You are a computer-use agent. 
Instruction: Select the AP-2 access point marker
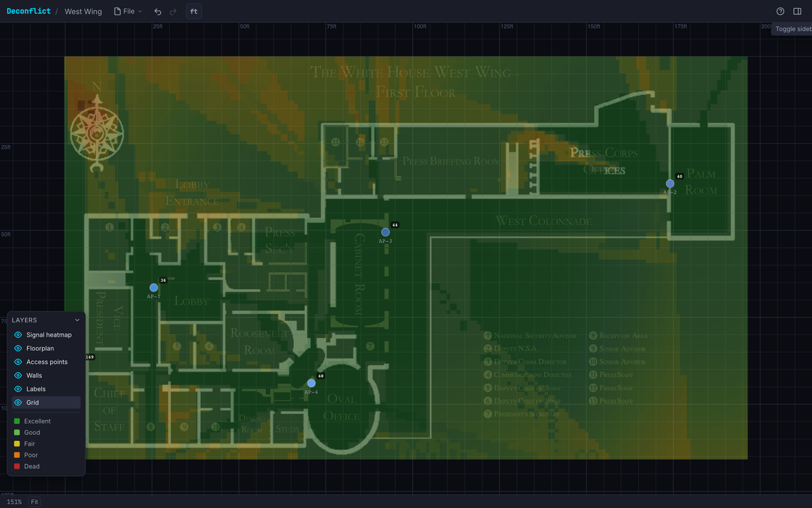(670, 184)
